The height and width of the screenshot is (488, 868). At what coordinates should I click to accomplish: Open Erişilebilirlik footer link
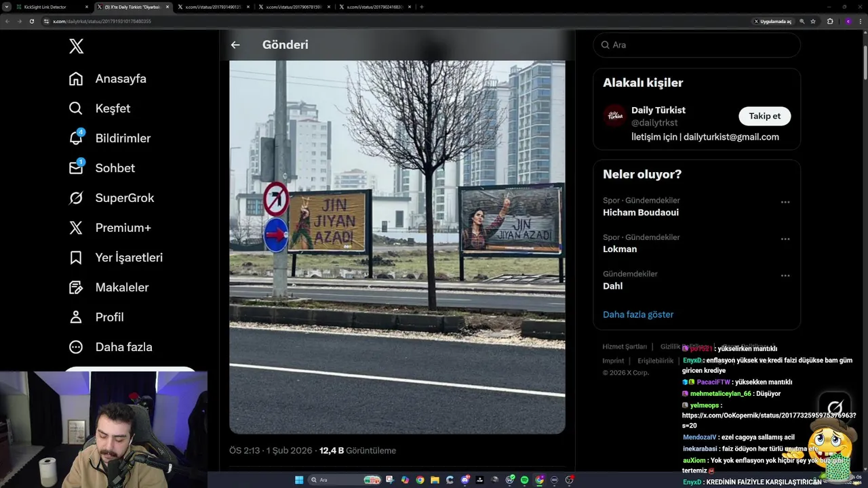656,361
